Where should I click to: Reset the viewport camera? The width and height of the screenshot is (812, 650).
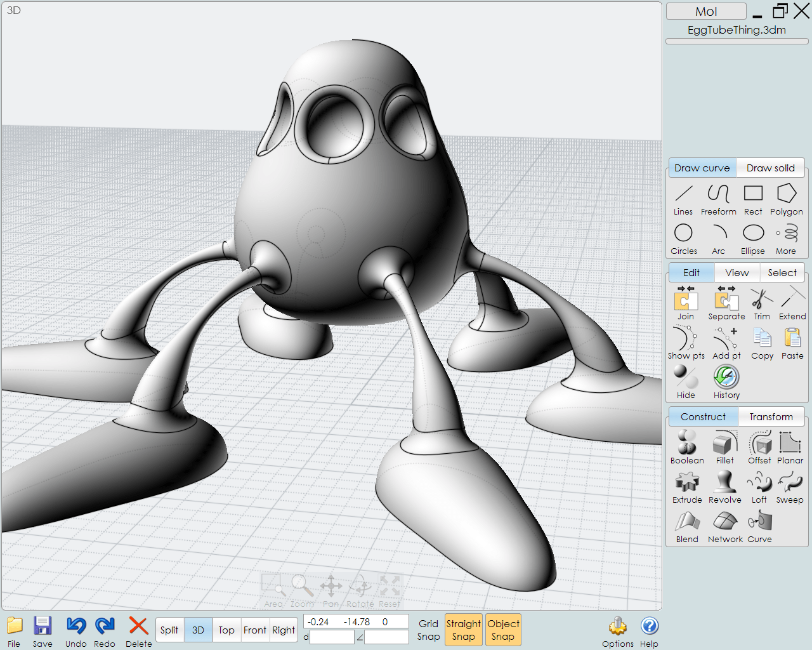[390, 587]
